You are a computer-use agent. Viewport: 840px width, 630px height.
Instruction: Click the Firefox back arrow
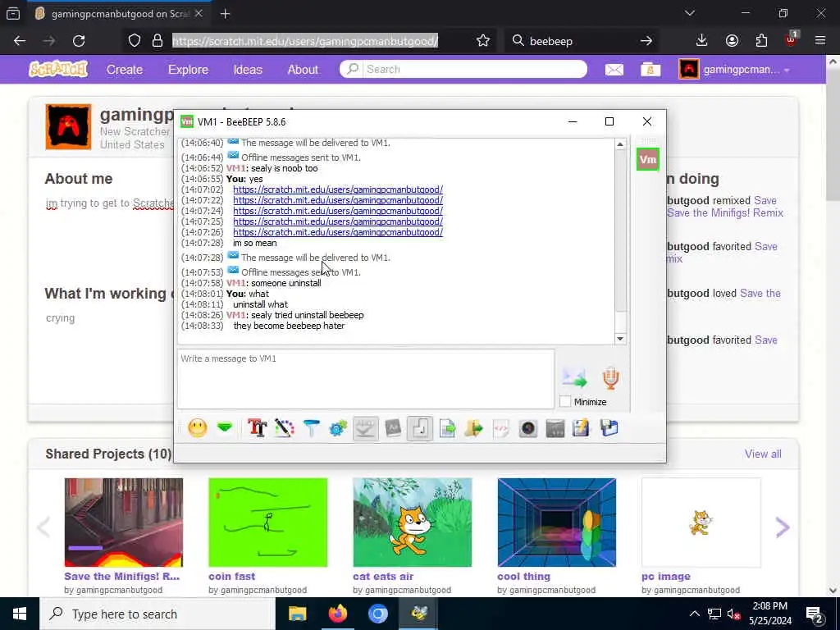point(20,41)
